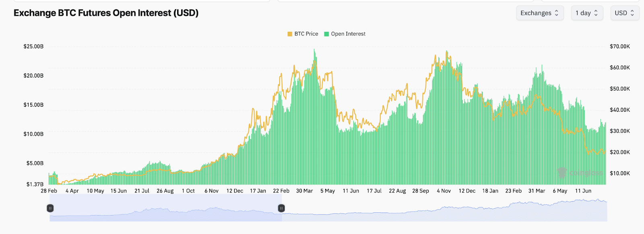This screenshot has width=644, height=234.
Task: Click the $25.00B left axis label
Action: coord(33,47)
